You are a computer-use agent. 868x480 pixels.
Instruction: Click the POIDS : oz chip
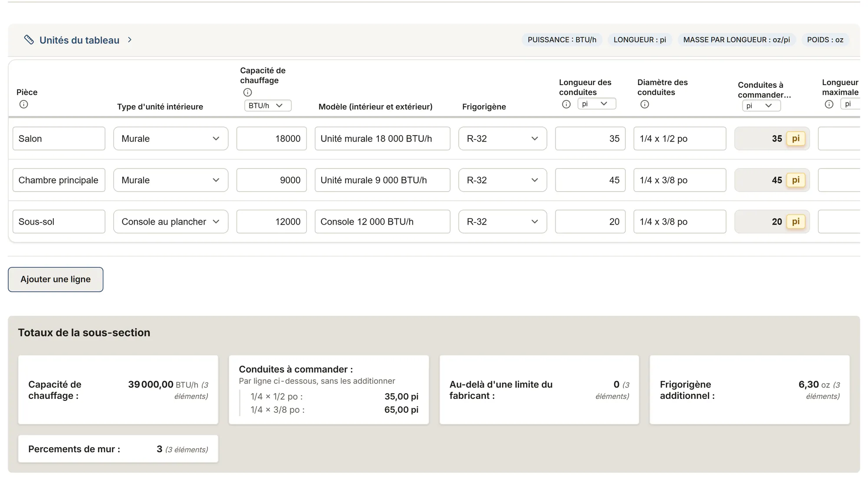(825, 40)
